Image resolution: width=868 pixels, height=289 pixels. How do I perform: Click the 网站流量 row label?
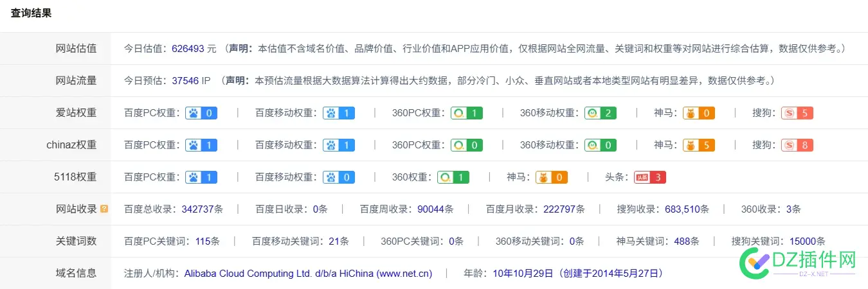(76, 80)
